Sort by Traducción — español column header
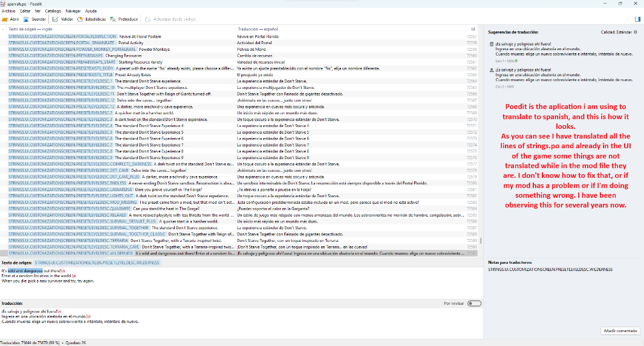 [x=257, y=28]
